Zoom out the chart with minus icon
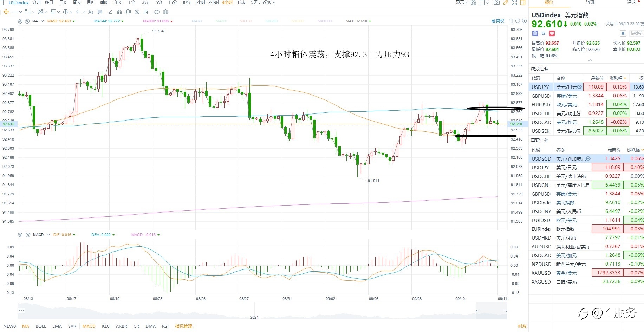 (518, 21)
